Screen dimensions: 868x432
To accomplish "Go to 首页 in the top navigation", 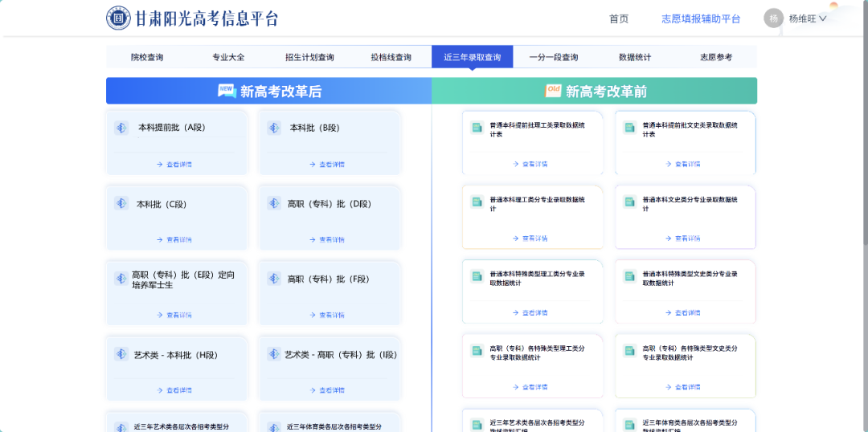I will coord(619,18).
